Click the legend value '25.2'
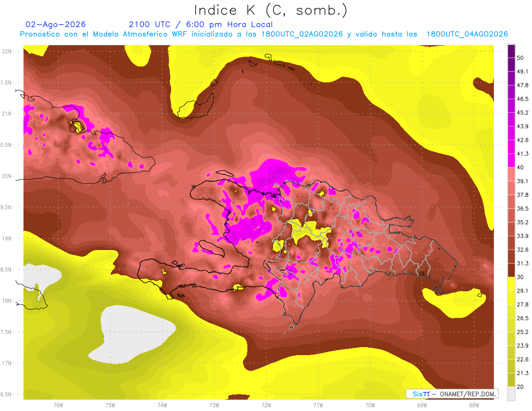The image size is (532, 411). click(x=523, y=332)
